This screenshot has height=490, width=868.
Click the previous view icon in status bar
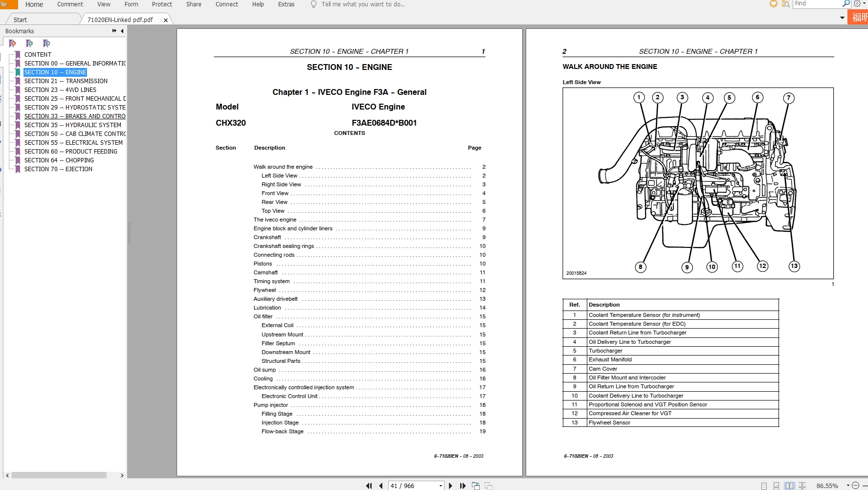pyautogui.click(x=476, y=486)
